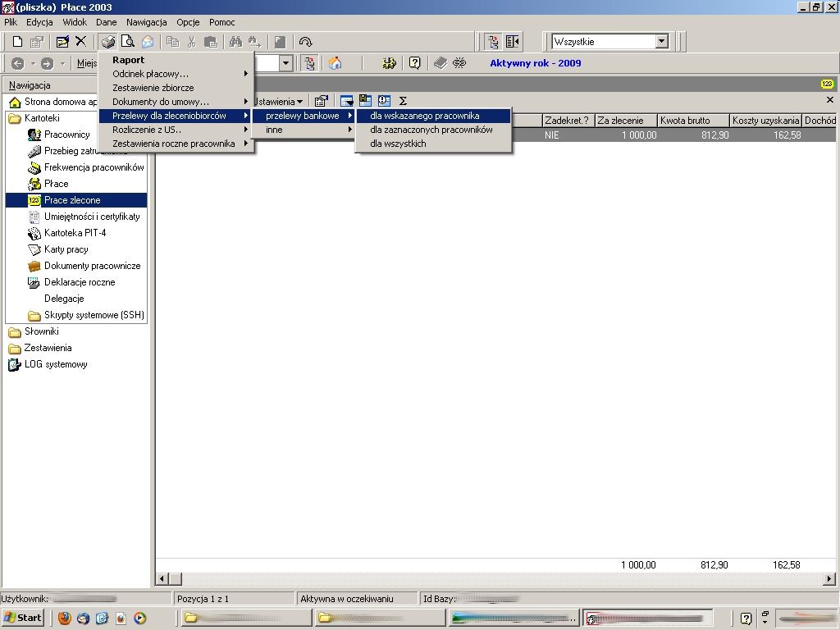Open the Nawigacja menu
The width and height of the screenshot is (840, 630).
pos(146,22)
